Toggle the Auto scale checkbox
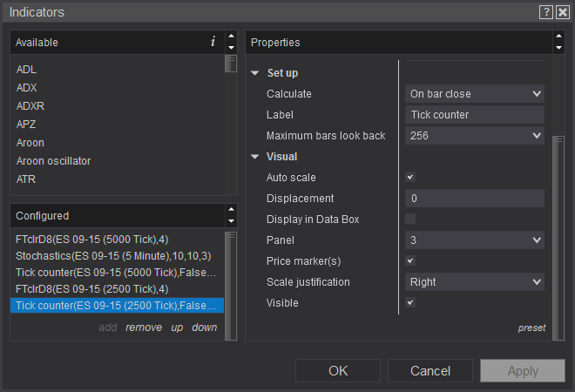The image size is (575, 392). 411,178
